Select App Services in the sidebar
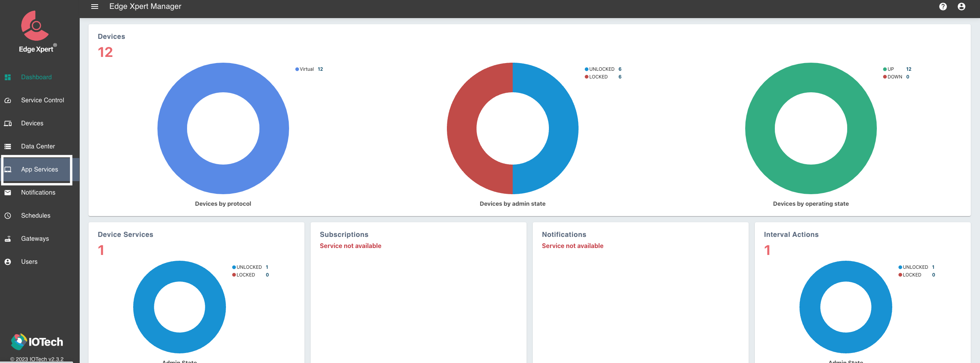This screenshot has width=980, height=363. point(40,169)
